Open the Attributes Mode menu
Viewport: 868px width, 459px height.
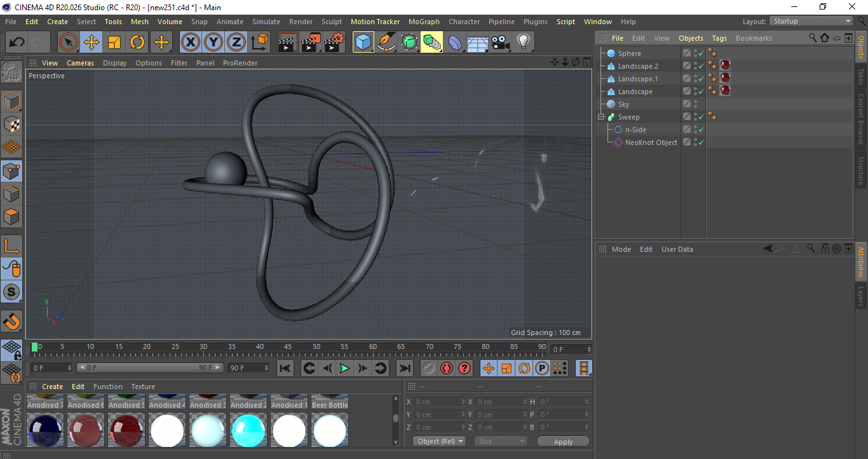tap(621, 249)
